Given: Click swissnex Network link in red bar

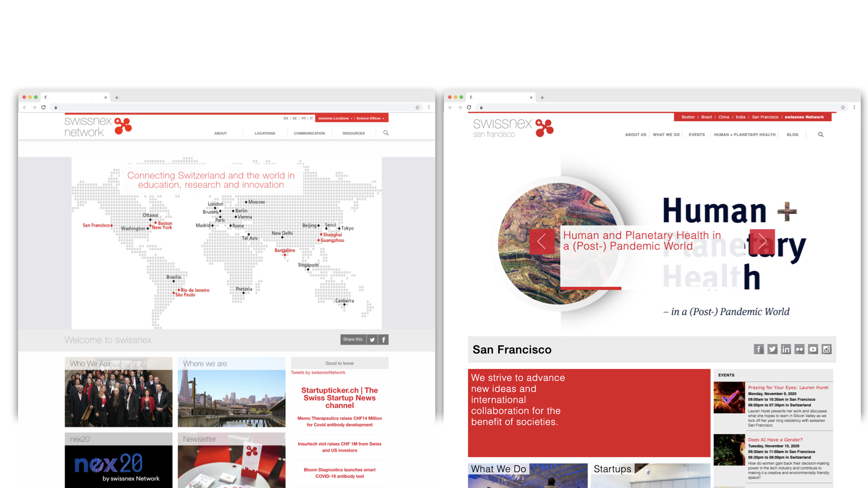Looking at the screenshot, I should click(x=804, y=117).
